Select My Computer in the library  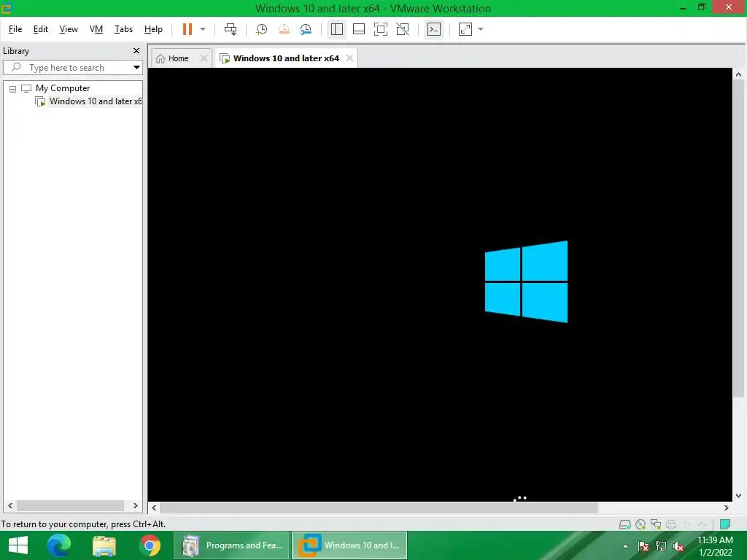(x=63, y=88)
